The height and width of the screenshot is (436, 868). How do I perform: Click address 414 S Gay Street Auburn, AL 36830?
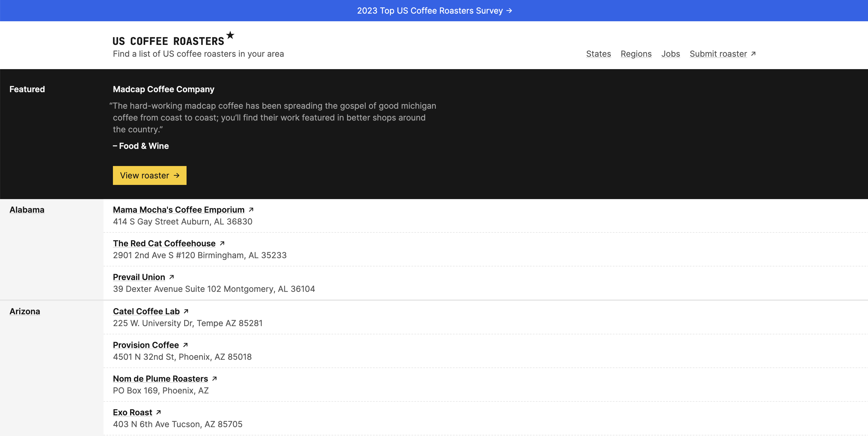pos(183,222)
